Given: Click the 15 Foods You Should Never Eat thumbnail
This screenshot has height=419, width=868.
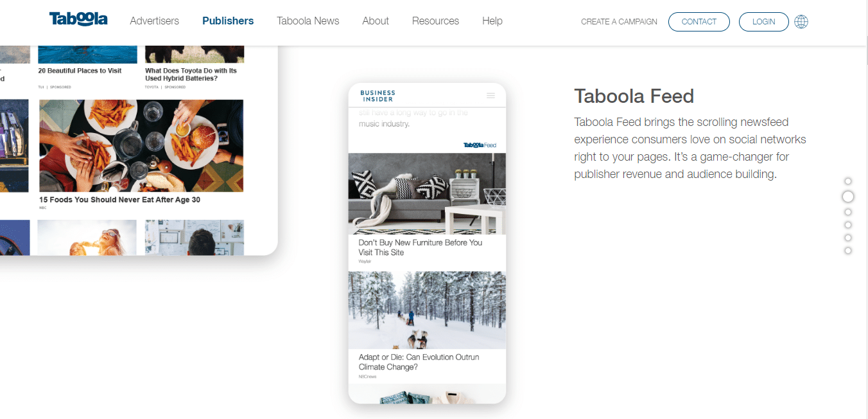Looking at the screenshot, I should pos(141,146).
